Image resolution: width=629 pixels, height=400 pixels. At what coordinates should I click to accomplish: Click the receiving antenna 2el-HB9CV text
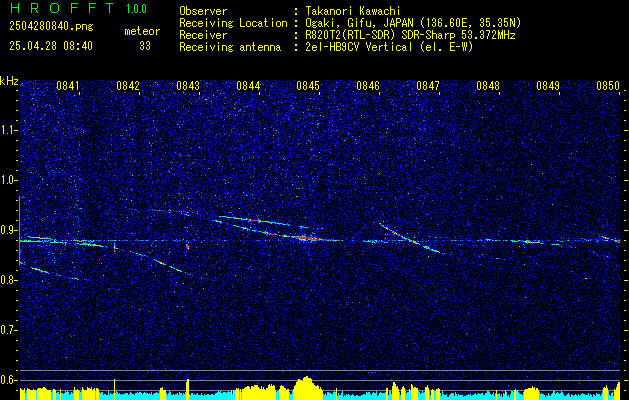coord(389,47)
